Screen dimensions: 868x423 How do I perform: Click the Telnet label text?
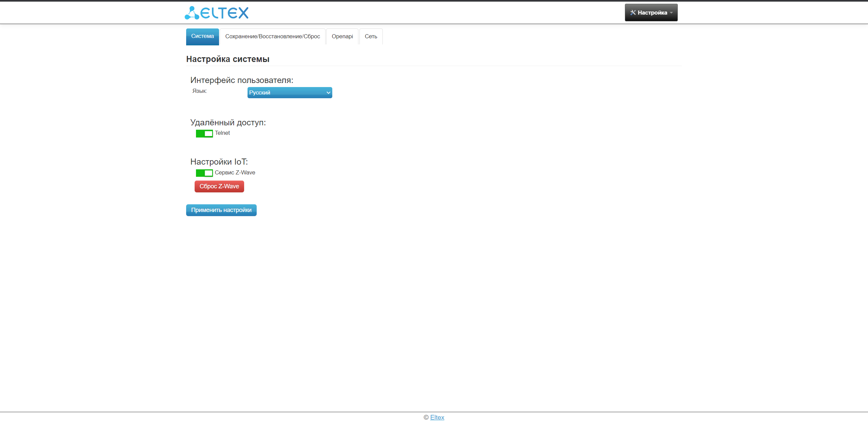pos(222,133)
